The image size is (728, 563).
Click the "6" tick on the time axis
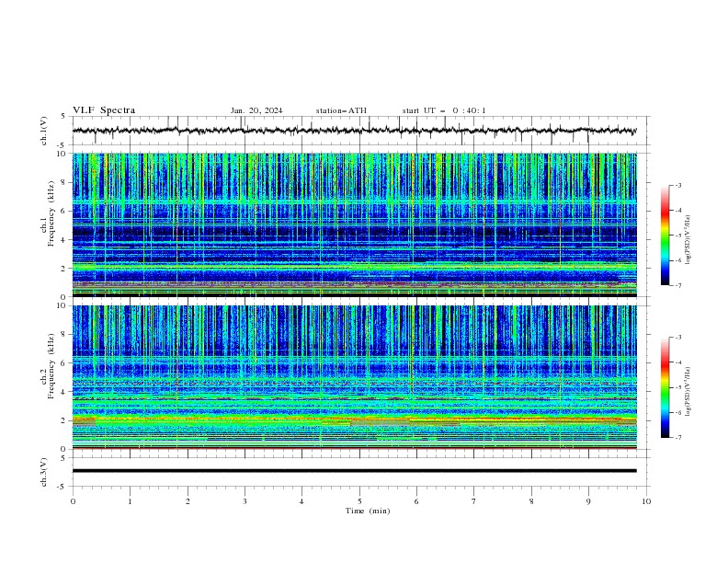click(x=416, y=501)
